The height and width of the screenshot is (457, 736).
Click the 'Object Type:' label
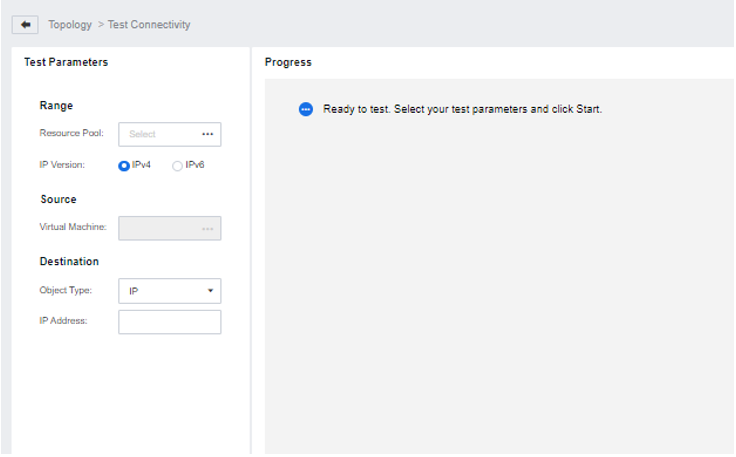(66, 290)
